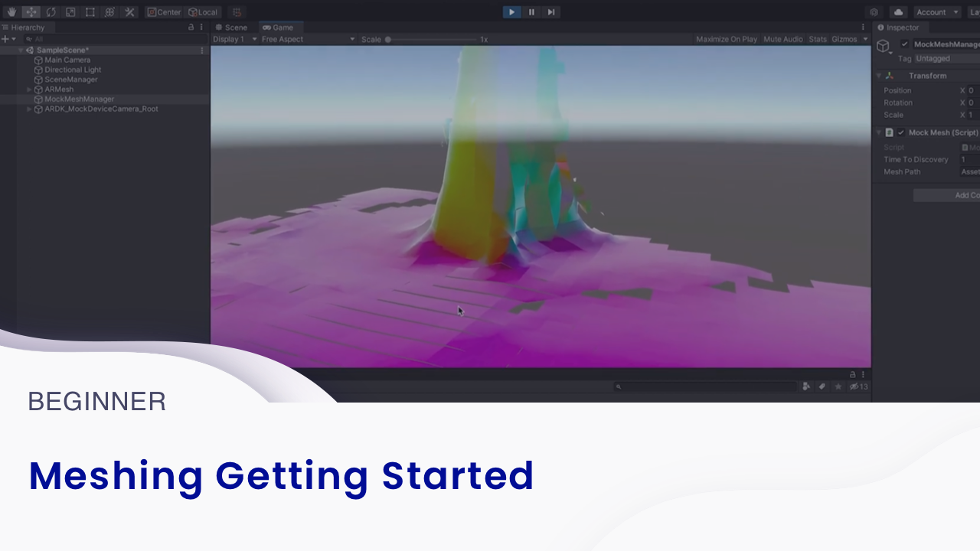This screenshot has width=980, height=551.
Task: Select the Hand tool in toolbar
Action: pyautogui.click(x=11, y=12)
